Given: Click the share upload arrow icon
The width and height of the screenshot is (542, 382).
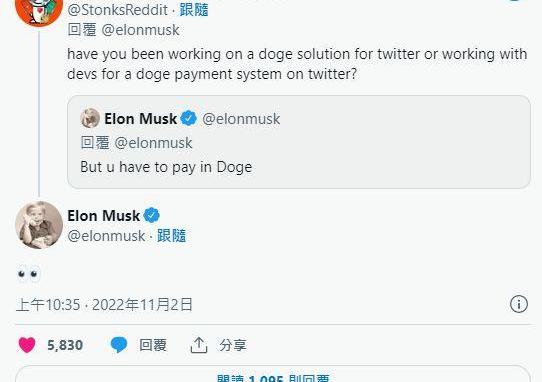Looking at the screenshot, I should 199,345.
